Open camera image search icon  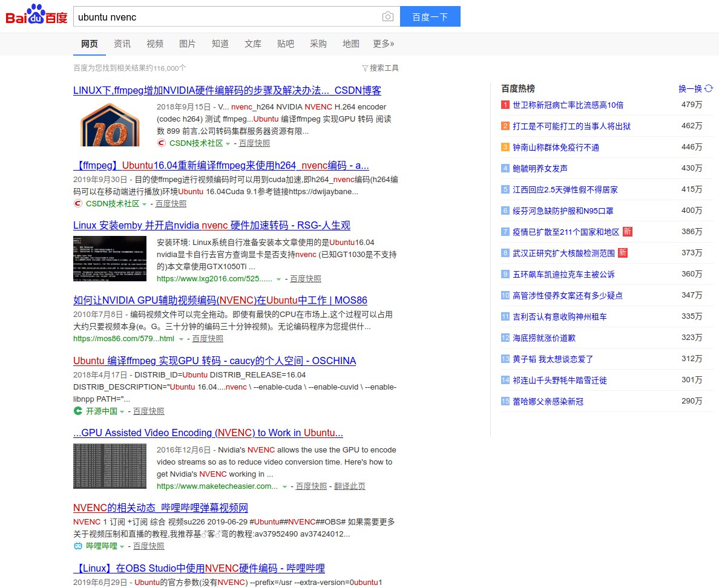coord(387,17)
